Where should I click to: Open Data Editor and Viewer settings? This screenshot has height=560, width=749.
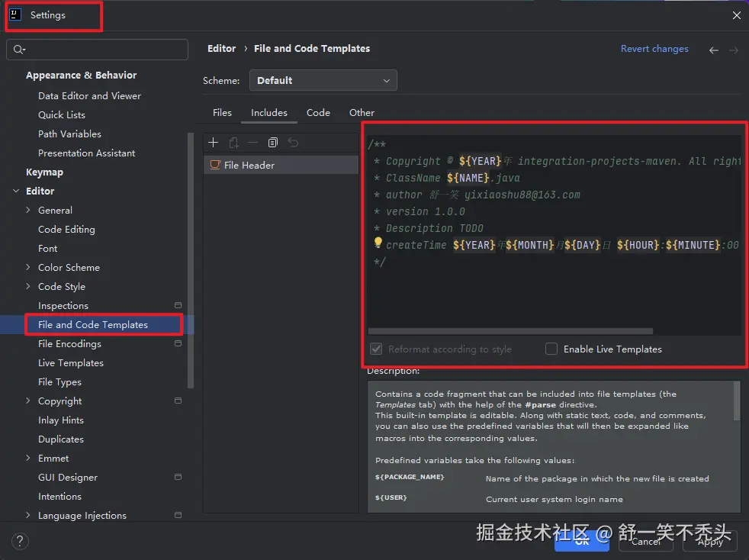(x=89, y=95)
